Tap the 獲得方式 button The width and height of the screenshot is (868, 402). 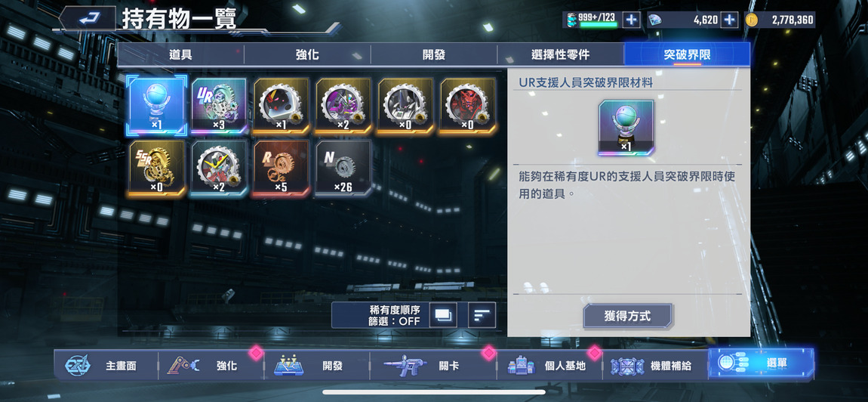pos(628,317)
